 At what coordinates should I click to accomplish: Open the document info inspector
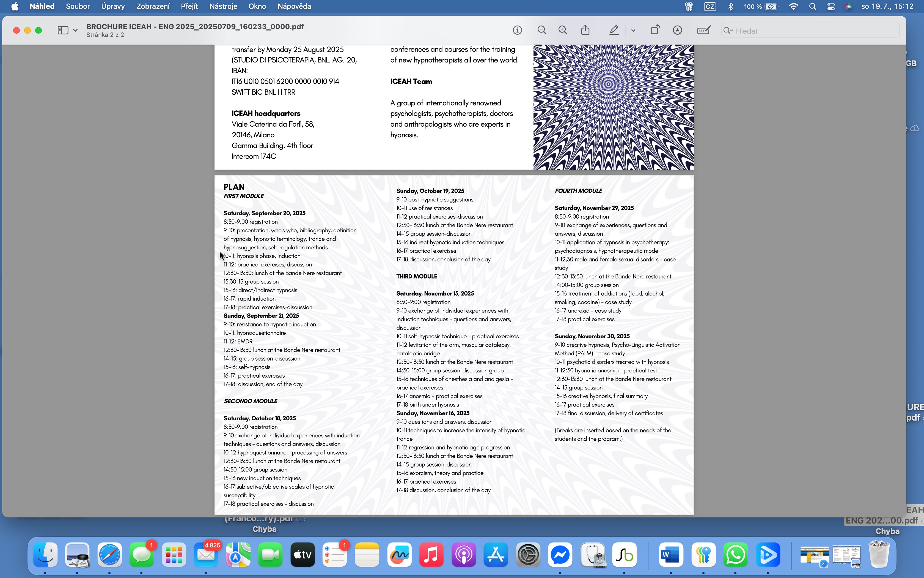517,30
